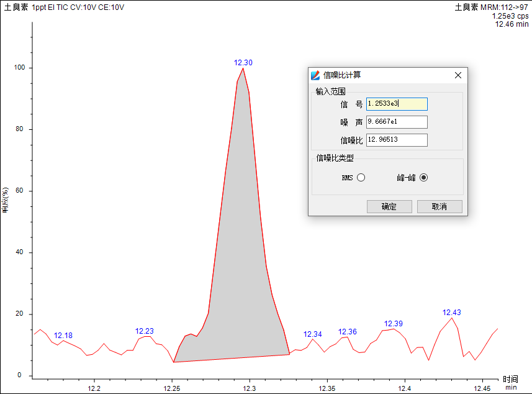Click the 12.34 peak label
532x394 pixels.
click(x=313, y=334)
